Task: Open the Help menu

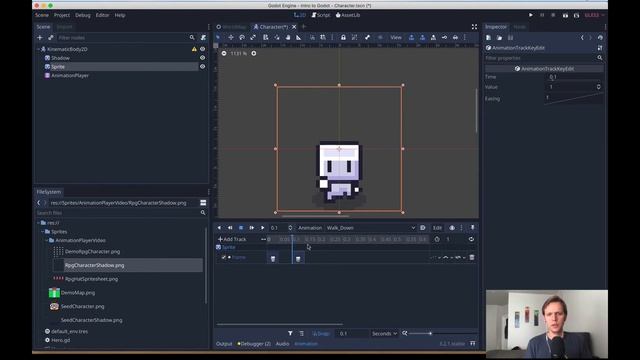Action: [x=120, y=15]
